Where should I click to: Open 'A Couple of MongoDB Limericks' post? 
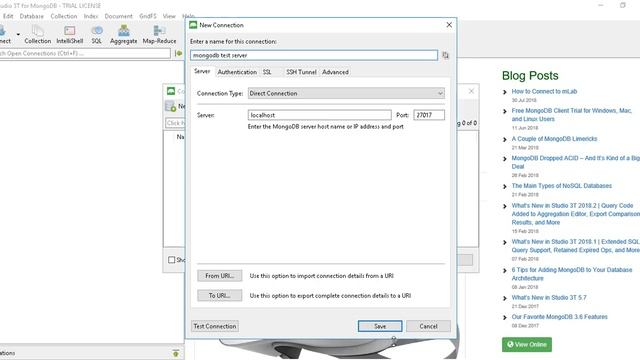554,139
